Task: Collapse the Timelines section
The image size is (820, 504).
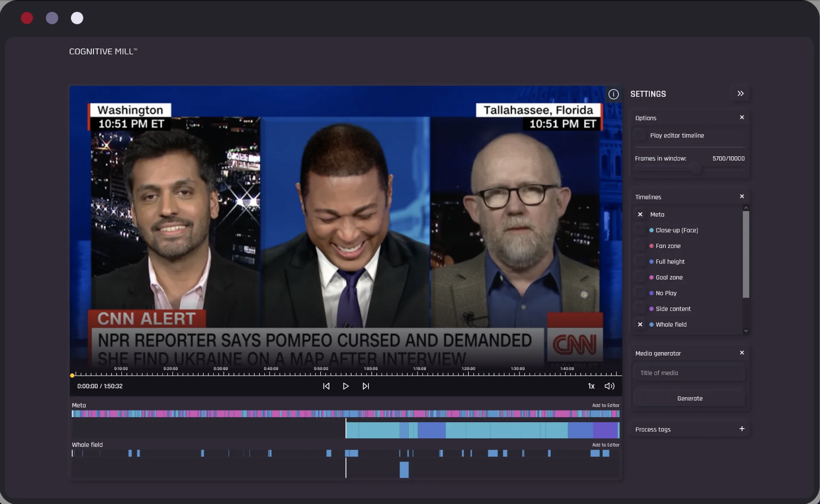Action: point(741,196)
